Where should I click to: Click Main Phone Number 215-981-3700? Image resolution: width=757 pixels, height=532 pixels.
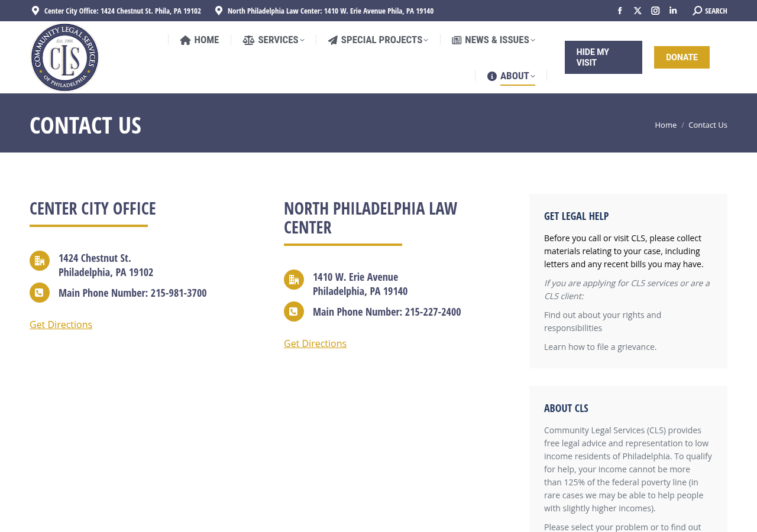pyautogui.click(x=132, y=293)
